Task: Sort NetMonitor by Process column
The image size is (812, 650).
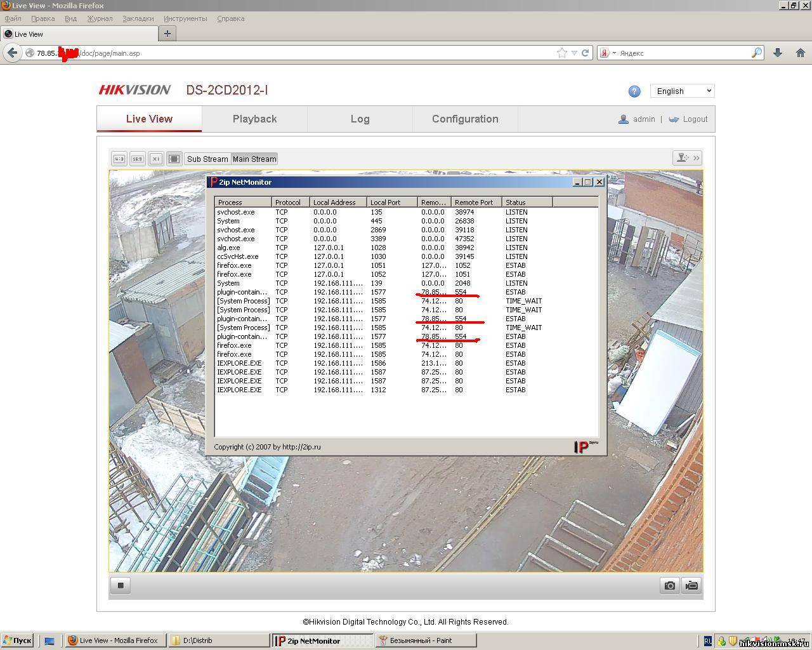Action: click(x=244, y=202)
